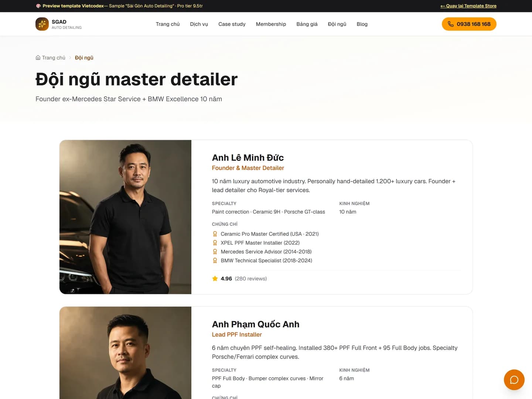Click Lead PPF Installer title
532x399 pixels.
point(237,334)
